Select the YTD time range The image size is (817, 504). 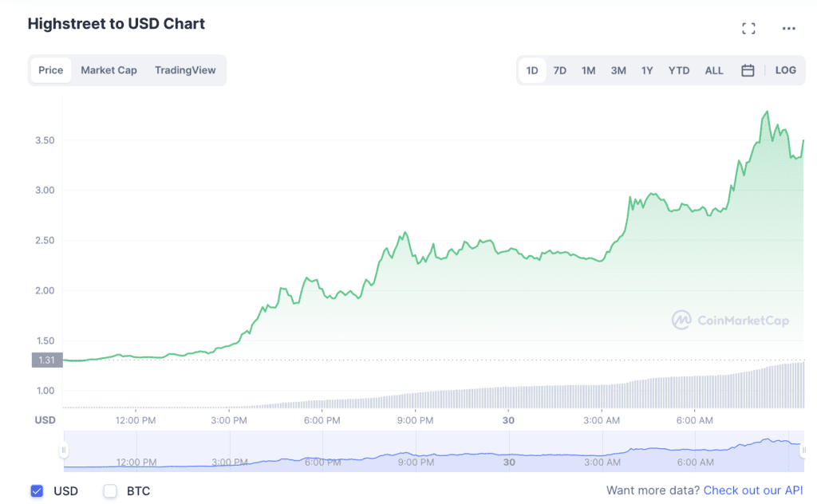[x=679, y=70]
